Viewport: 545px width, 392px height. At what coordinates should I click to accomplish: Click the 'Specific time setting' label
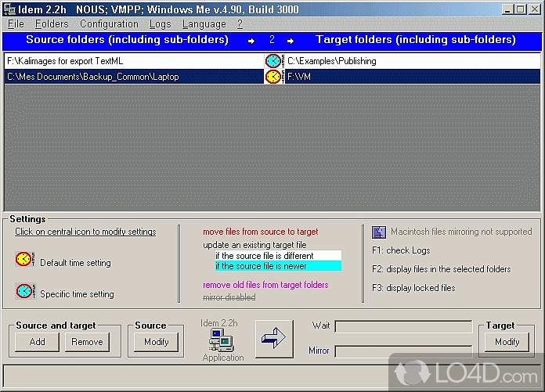(x=77, y=294)
